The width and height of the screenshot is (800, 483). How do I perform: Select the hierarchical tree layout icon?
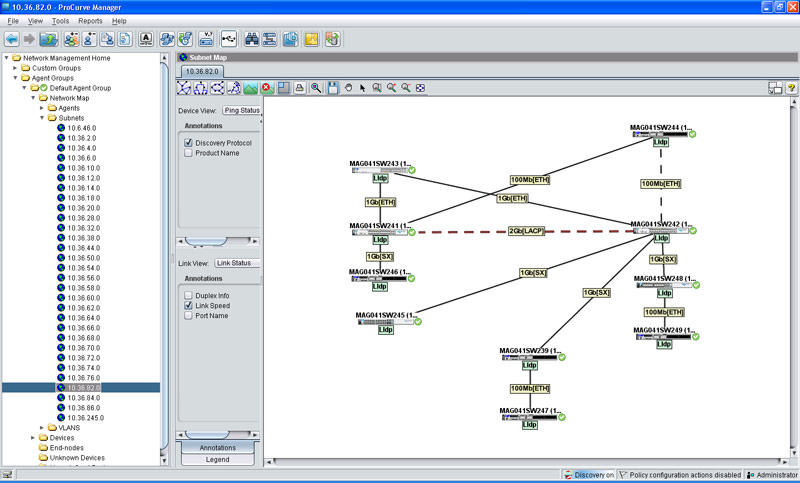click(201, 88)
